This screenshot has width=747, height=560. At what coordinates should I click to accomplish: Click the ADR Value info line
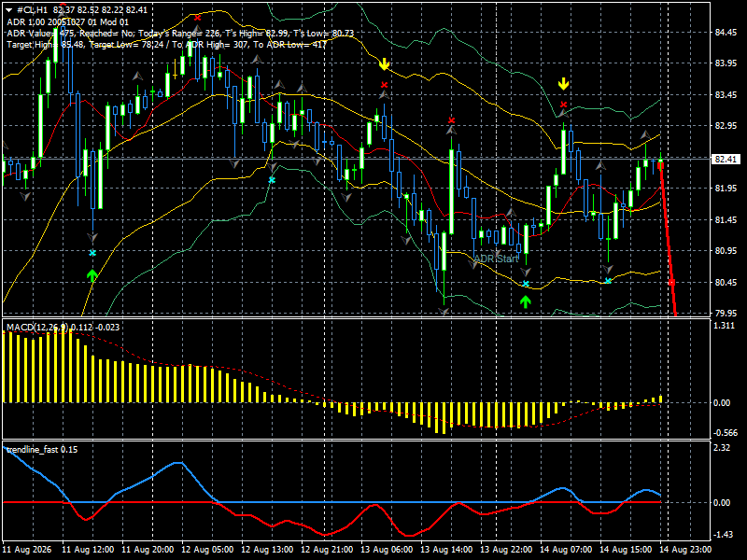(180, 34)
